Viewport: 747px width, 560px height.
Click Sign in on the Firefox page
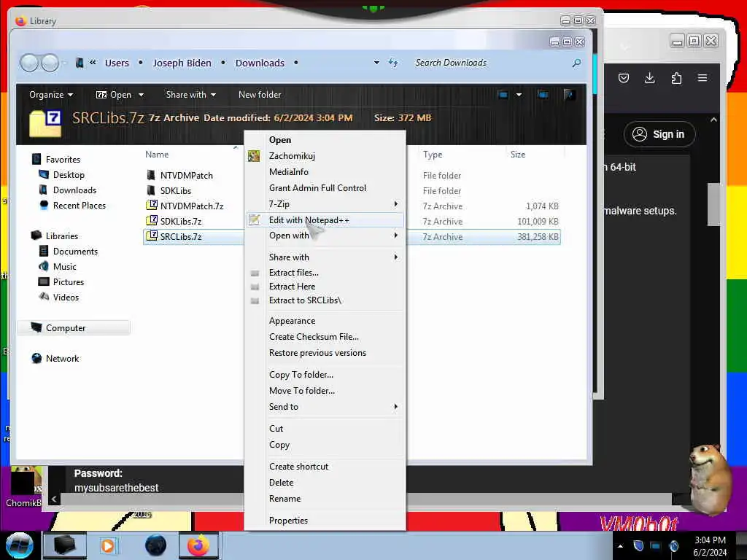[x=659, y=134]
